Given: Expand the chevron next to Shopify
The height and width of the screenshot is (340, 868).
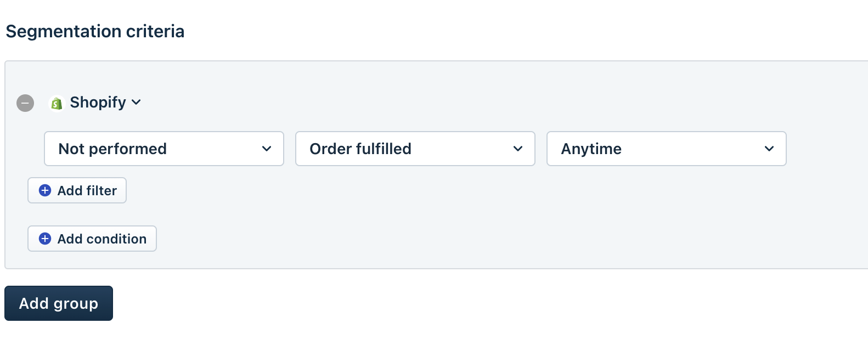Looking at the screenshot, I should click(137, 103).
